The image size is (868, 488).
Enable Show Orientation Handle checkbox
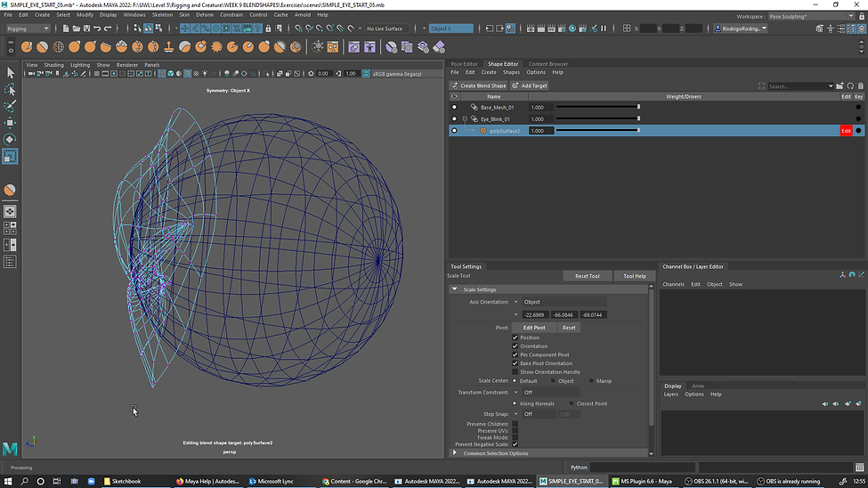coord(515,372)
